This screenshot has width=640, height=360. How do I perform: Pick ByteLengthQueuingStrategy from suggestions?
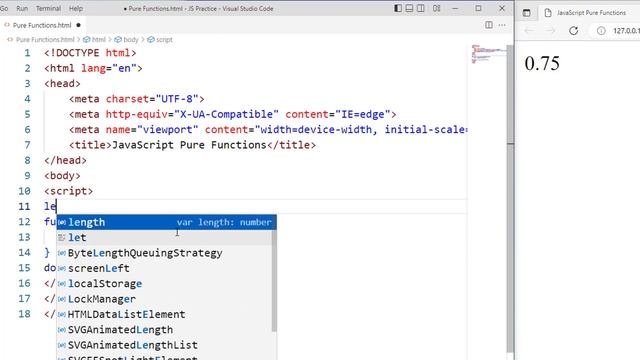click(164, 253)
